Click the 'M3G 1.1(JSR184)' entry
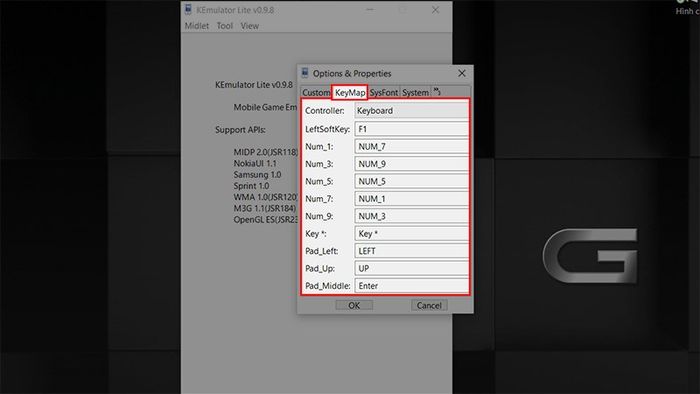 (265, 208)
